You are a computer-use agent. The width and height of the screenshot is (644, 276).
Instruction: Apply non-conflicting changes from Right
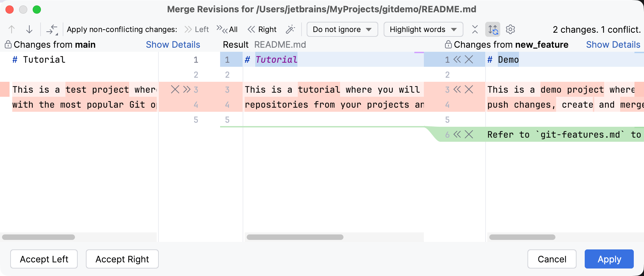coord(262,30)
